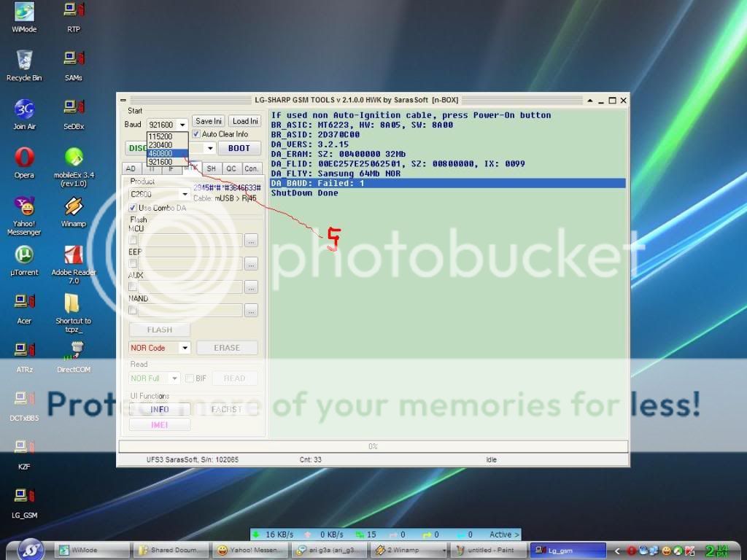Open the µTorrent desktop icon

click(24, 260)
